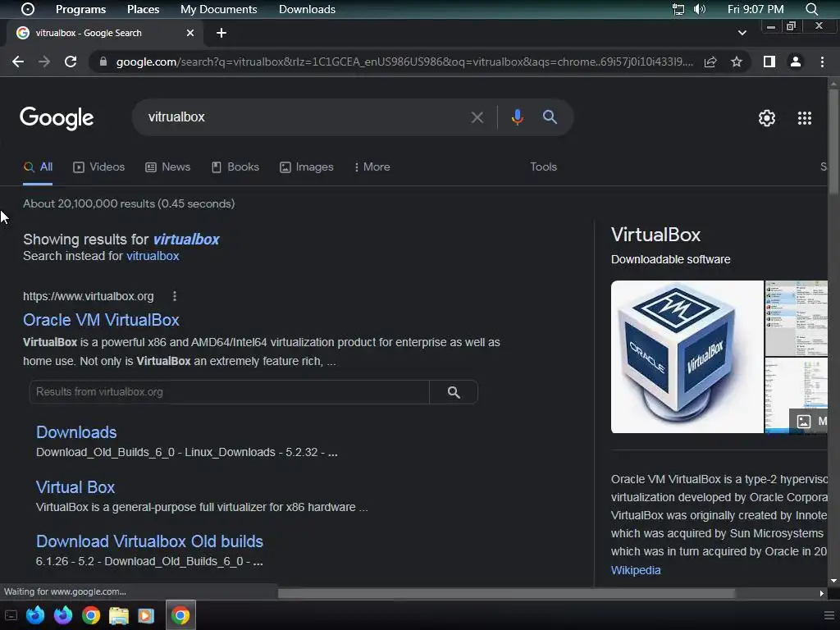840x630 pixels.
Task: Close the vitrualbox Google Search tab
Action: 190,33
